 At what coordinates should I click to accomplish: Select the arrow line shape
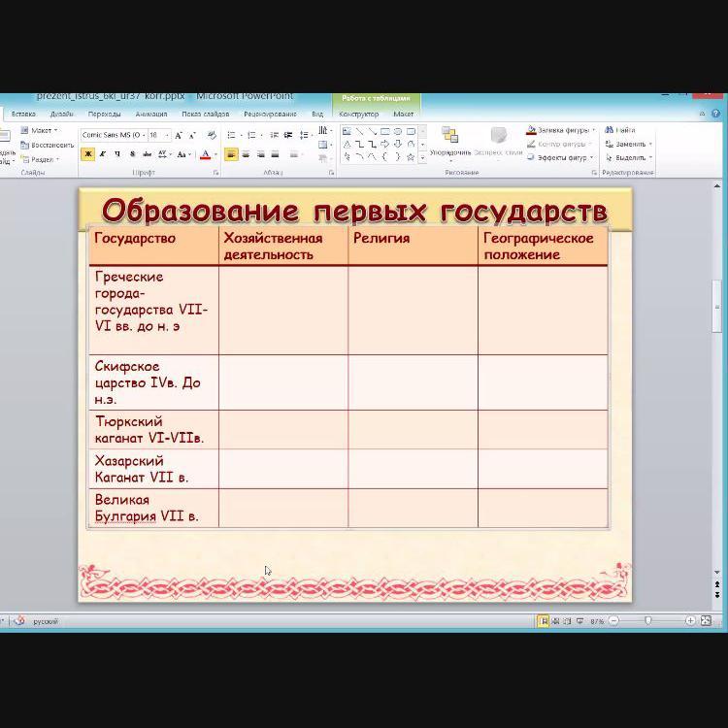tap(373, 131)
